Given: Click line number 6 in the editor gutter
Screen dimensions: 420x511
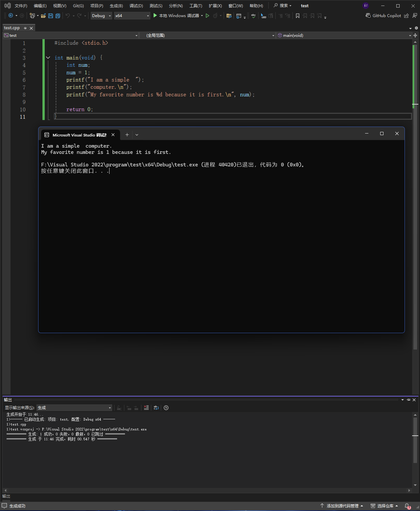Looking at the screenshot, I should click(x=24, y=80).
